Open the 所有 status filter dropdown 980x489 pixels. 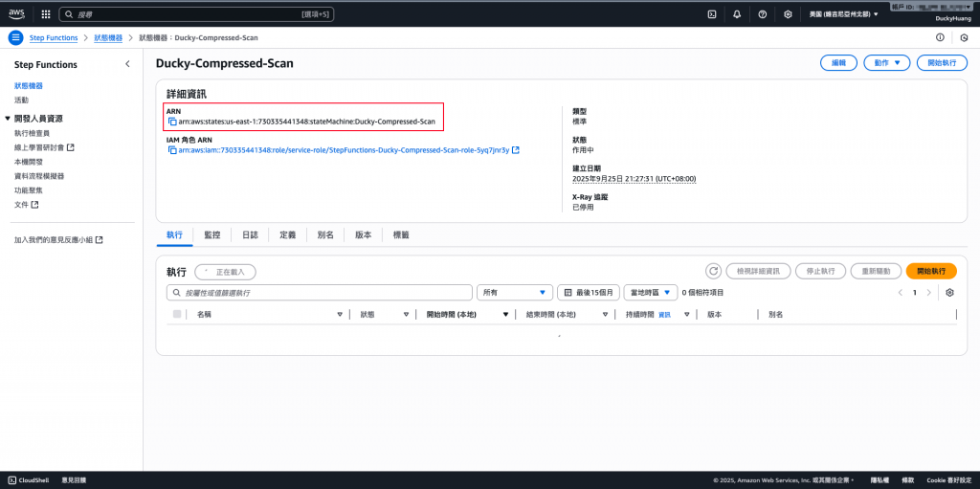click(515, 292)
